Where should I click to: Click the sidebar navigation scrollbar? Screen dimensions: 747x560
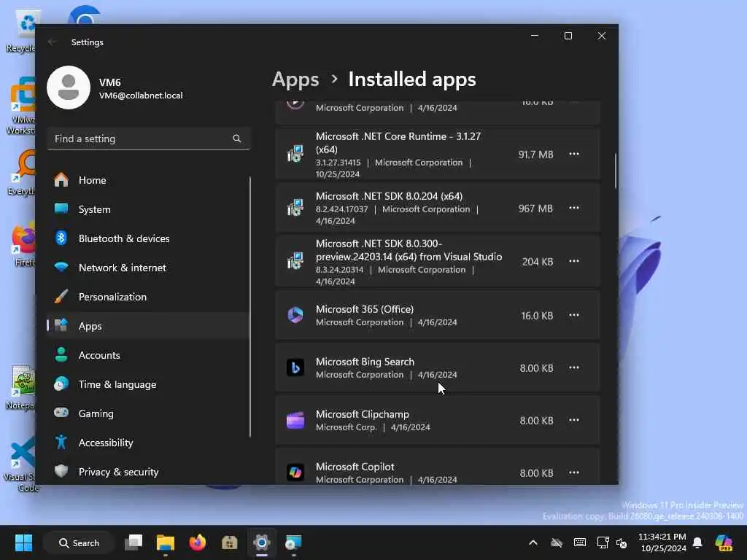[250, 307]
